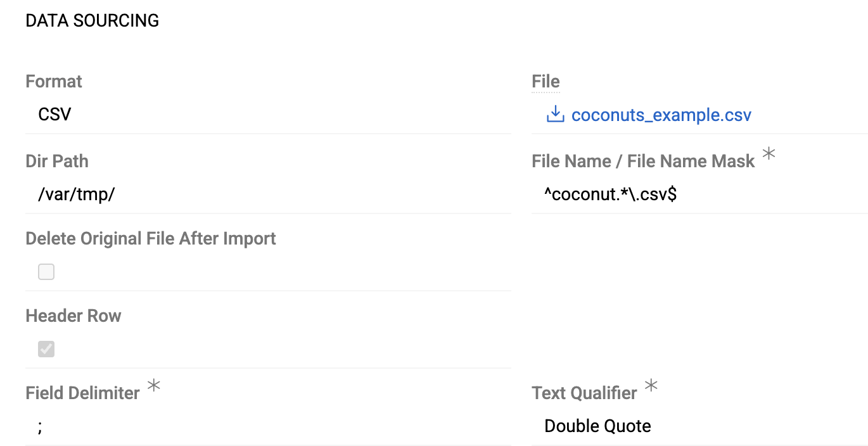Click the required asterisk by File Name Mask

click(x=769, y=153)
